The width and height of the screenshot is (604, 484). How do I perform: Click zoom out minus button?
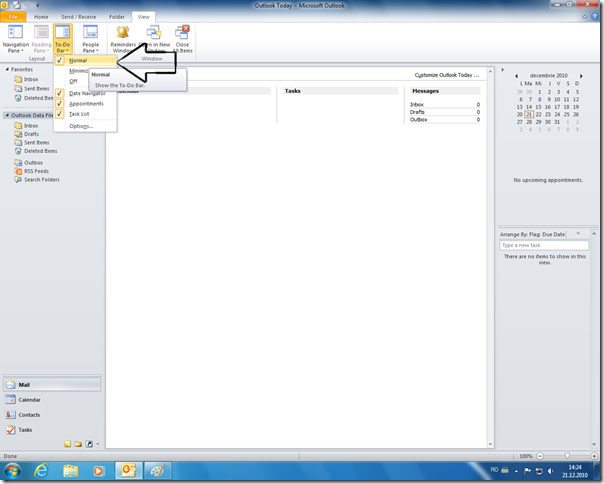click(540, 456)
